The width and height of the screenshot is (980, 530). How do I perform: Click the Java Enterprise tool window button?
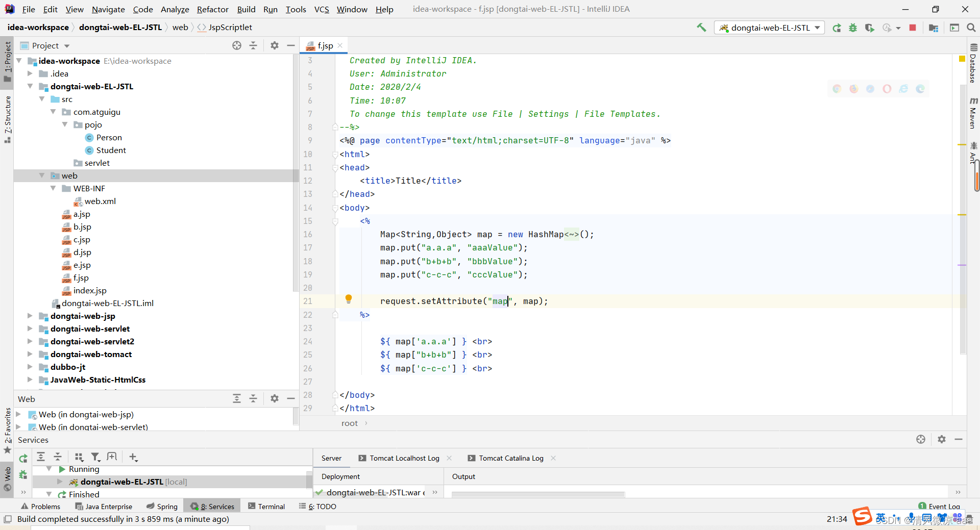(104, 507)
